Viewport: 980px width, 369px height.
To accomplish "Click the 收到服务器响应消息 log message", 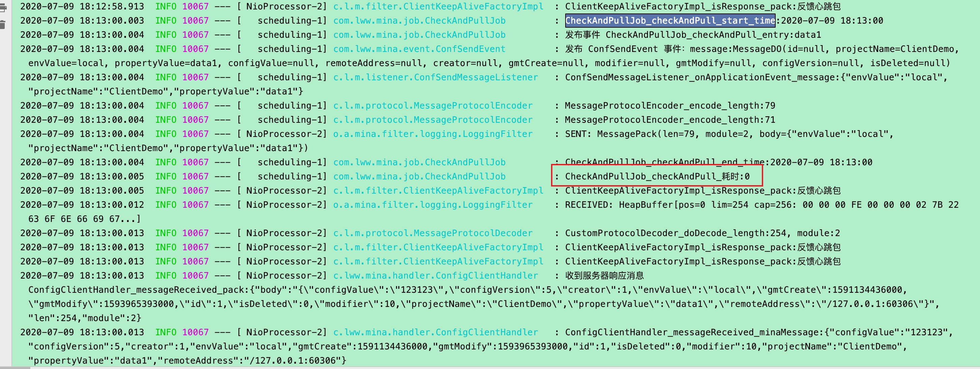I will pyautogui.click(x=604, y=276).
